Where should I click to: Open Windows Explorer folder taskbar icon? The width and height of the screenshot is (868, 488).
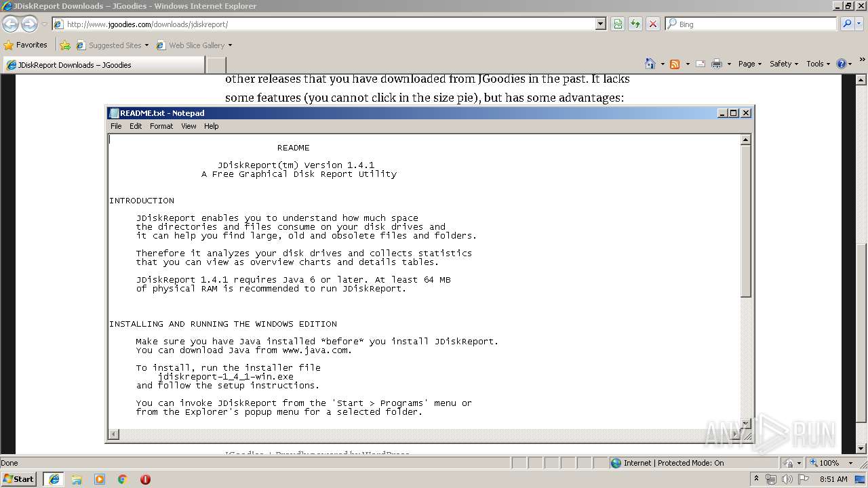tap(77, 479)
